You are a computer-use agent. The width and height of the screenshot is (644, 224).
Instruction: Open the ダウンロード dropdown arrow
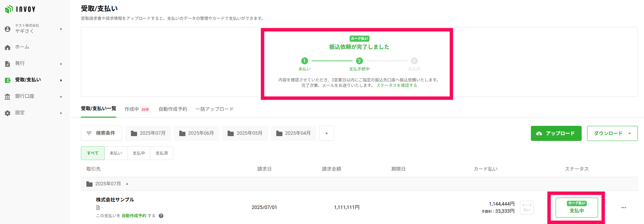pyautogui.click(x=630, y=133)
